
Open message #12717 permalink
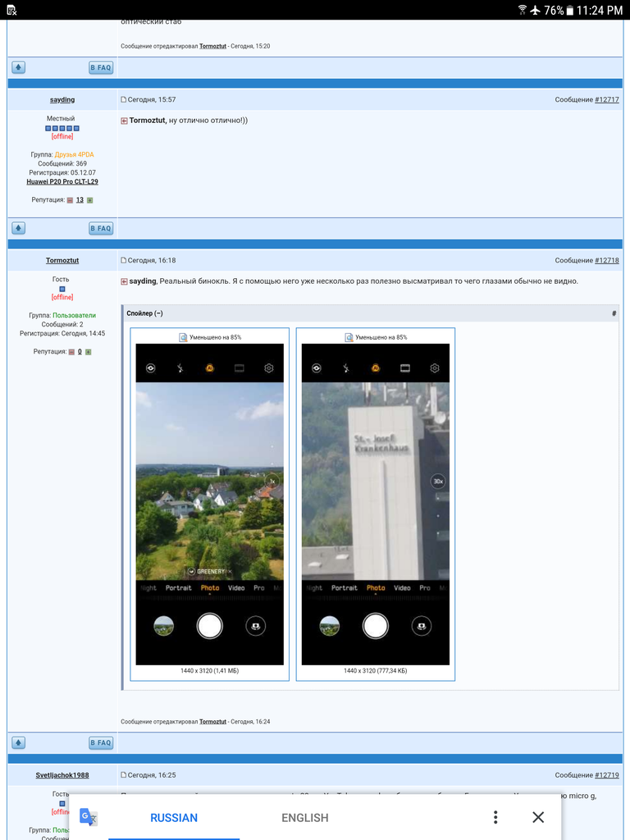coord(607,99)
